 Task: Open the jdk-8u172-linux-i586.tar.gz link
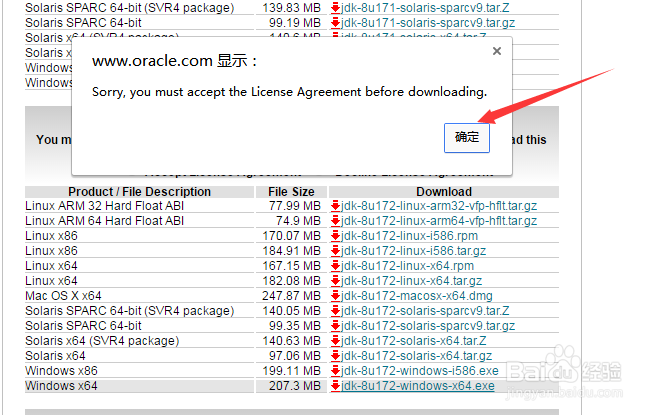[413, 251]
